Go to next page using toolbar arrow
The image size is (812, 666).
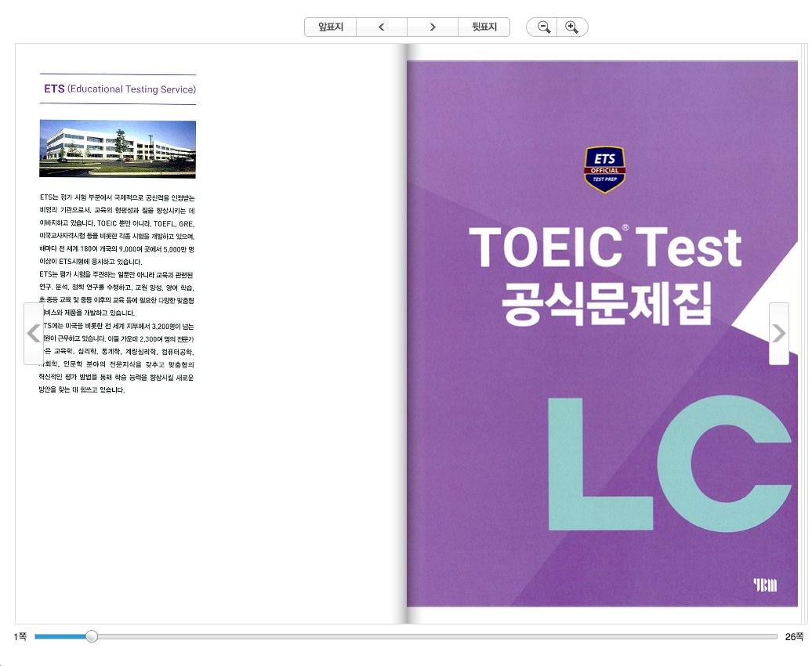point(433,27)
